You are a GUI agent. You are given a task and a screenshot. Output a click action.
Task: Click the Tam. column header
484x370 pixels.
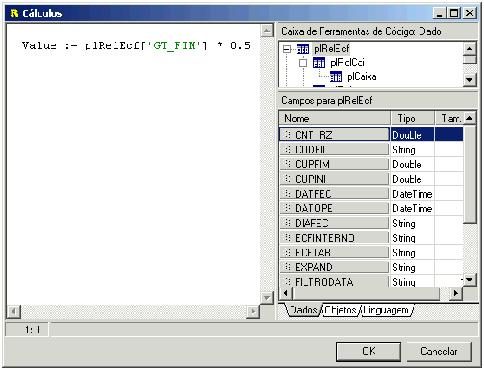tap(449, 118)
